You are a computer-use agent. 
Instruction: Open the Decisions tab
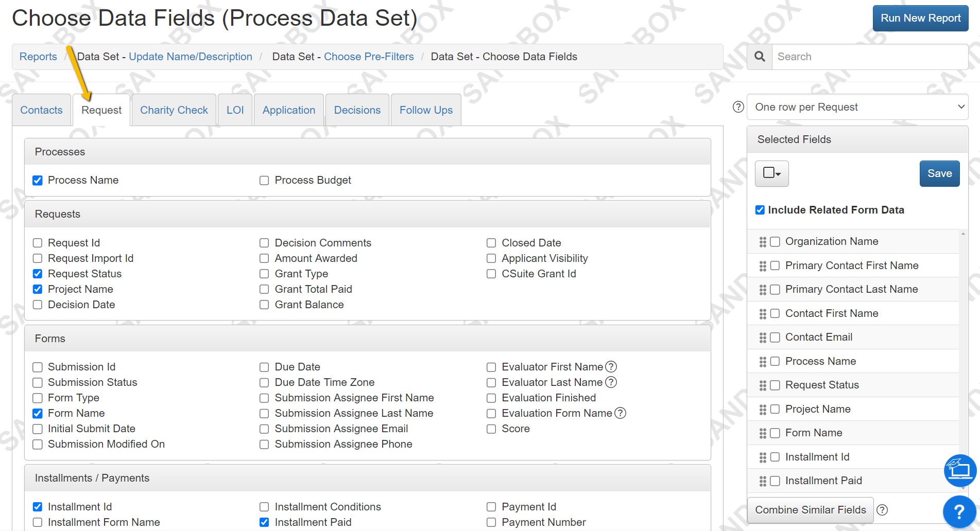[357, 110]
